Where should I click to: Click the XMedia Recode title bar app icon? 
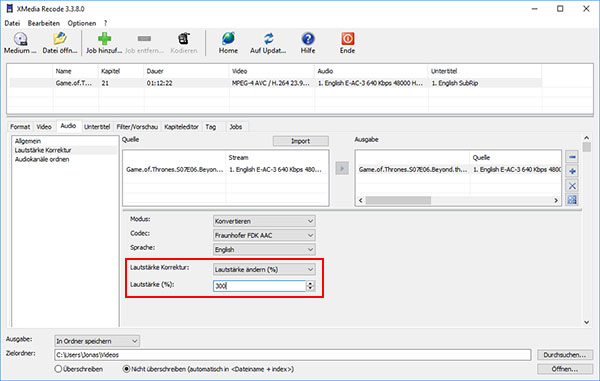pos(10,8)
